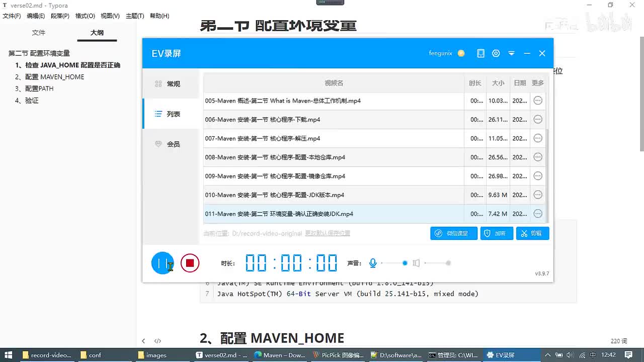Switch to Maven browser window in taskbar

pos(279,355)
